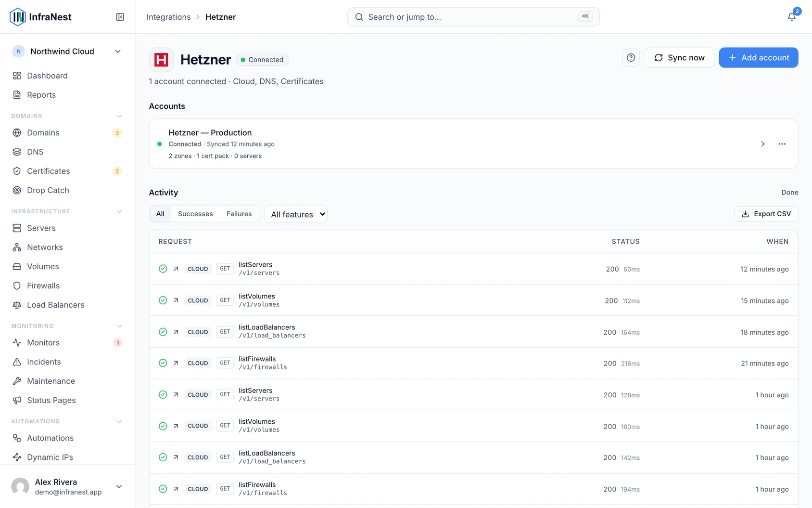Export activity as CSV
The height and width of the screenshot is (508, 812).
tap(766, 214)
